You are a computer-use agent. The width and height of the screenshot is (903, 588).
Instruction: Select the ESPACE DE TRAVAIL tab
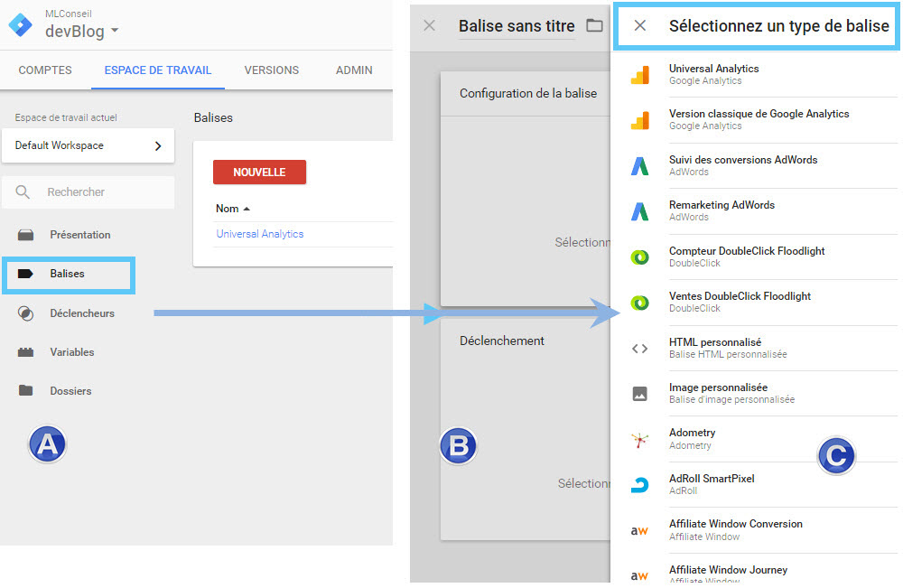tap(158, 70)
